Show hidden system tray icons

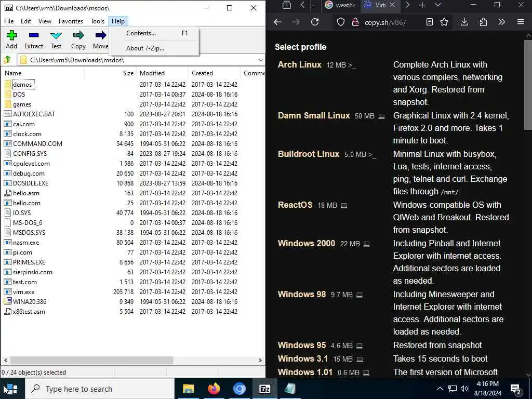coord(440,389)
